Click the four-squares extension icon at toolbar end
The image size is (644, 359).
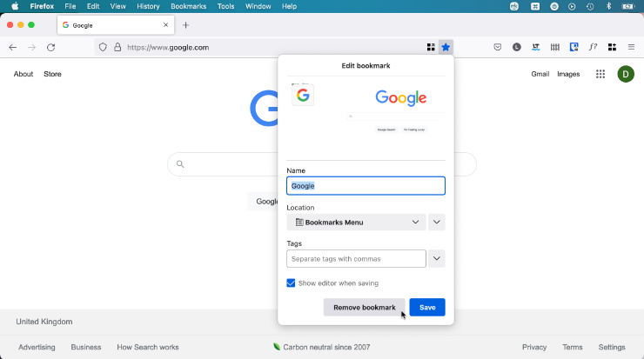pos(612,47)
